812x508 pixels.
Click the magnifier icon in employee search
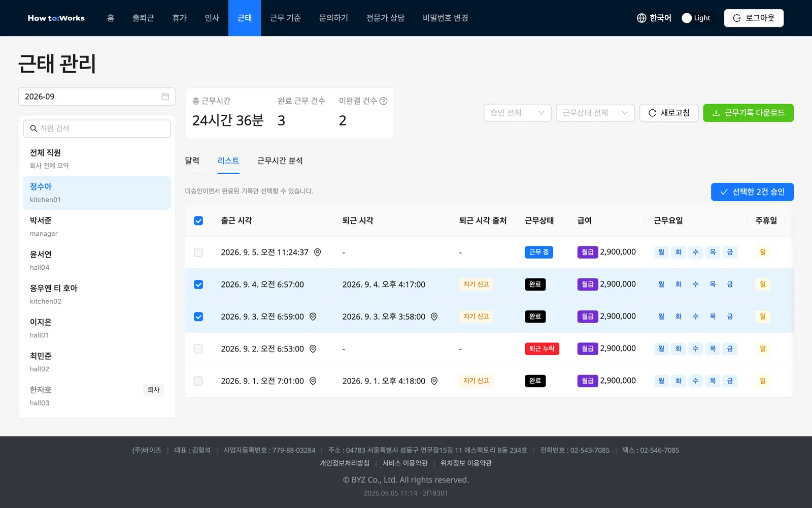33,129
